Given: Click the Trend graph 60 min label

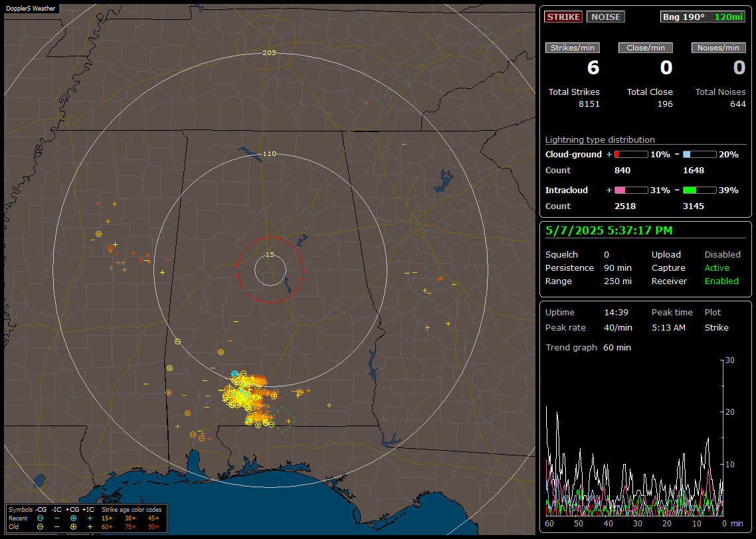Looking at the screenshot, I should pos(588,348).
